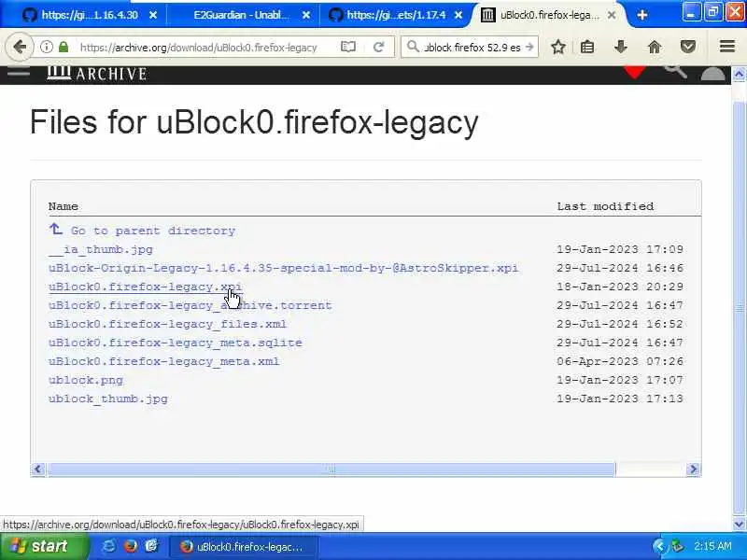Click the taskbar uBlock0.firefox-legac... window button
The width and height of the screenshot is (747, 560).
(243, 547)
